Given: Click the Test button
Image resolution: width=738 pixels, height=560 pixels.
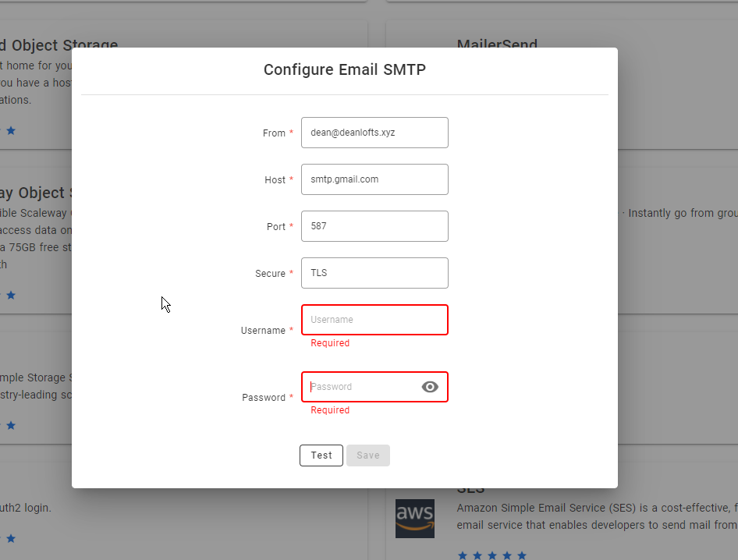Looking at the screenshot, I should [x=321, y=455].
